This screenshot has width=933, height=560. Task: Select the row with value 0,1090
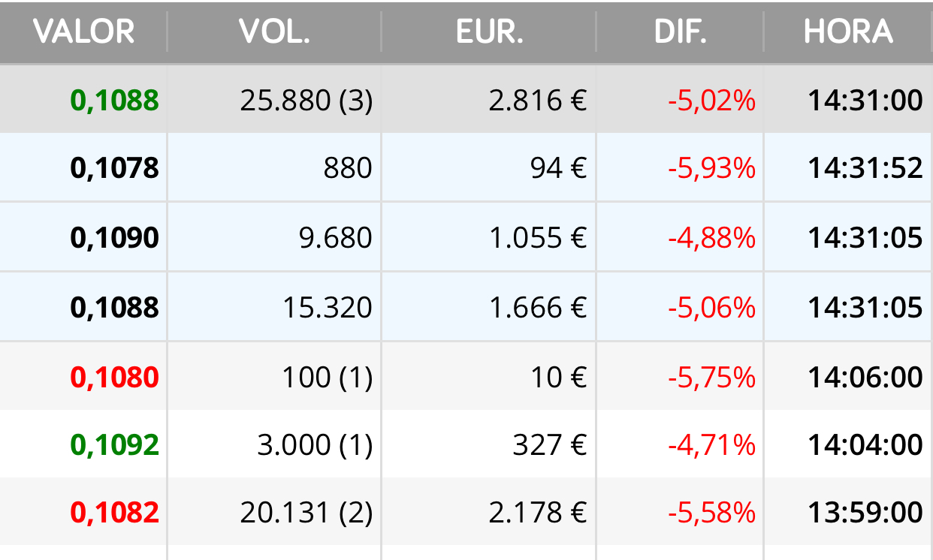[x=466, y=237]
